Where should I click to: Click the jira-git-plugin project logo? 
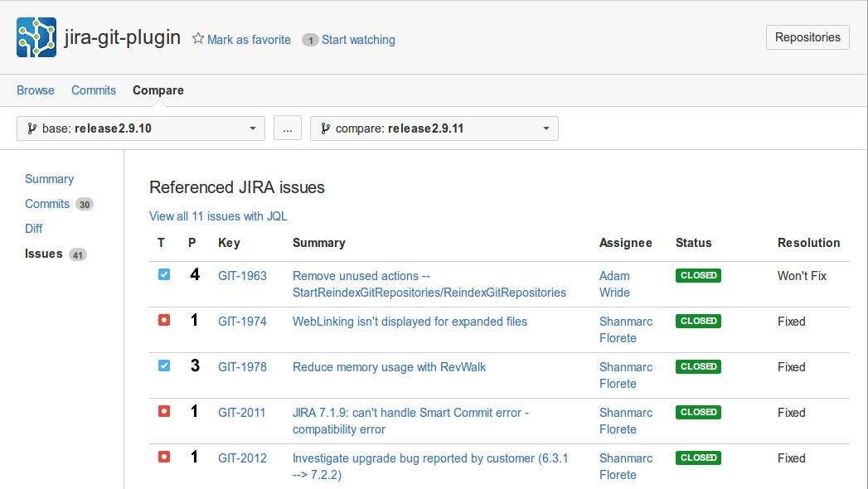tap(36, 37)
